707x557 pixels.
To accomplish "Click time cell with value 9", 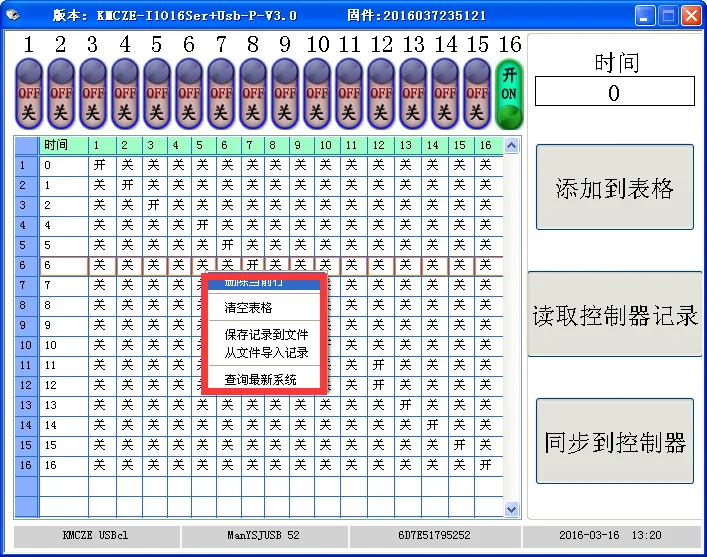I will pyautogui.click(x=64, y=325).
